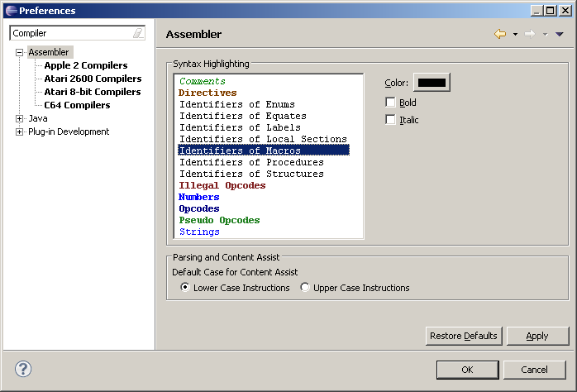577x392 pixels.
Task: Select the green Pseudo Opcodes entry
Action: click(219, 220)
